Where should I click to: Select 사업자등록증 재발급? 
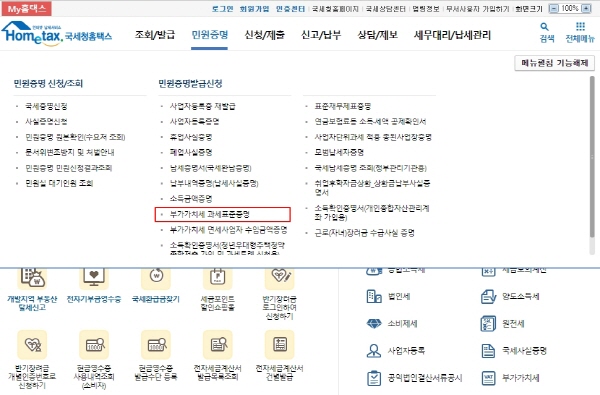(203, 106)
